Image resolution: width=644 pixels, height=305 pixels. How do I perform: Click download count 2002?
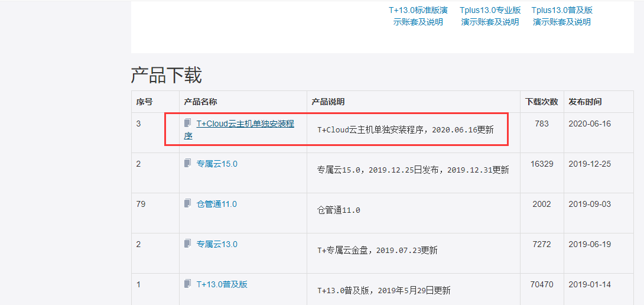[542, 205]
